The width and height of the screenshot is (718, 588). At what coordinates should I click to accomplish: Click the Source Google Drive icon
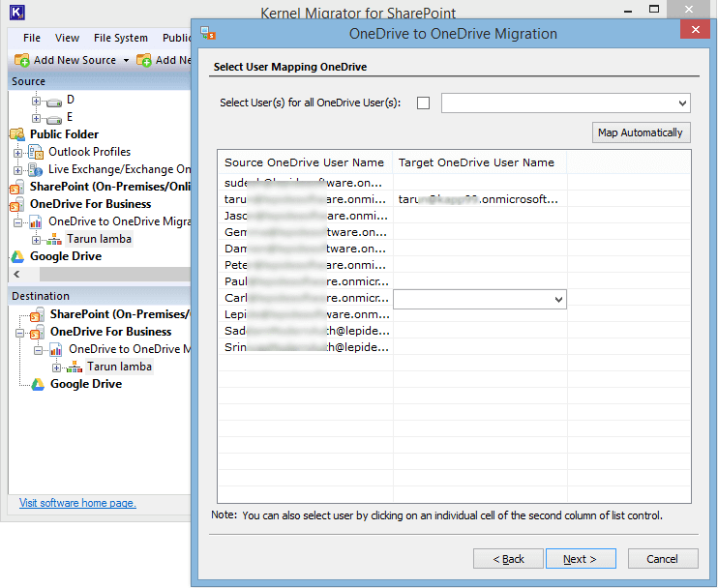[x=17, y=256]
